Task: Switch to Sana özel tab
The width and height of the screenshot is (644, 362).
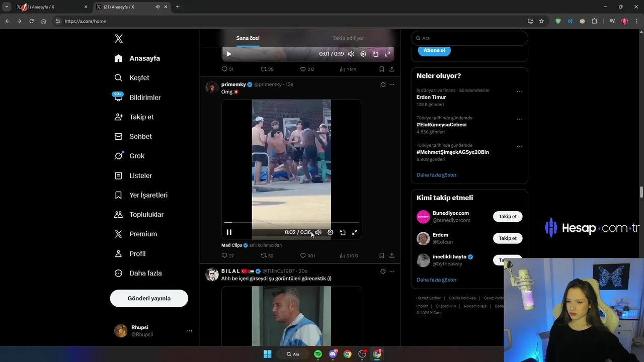Action: click(248, 38)
